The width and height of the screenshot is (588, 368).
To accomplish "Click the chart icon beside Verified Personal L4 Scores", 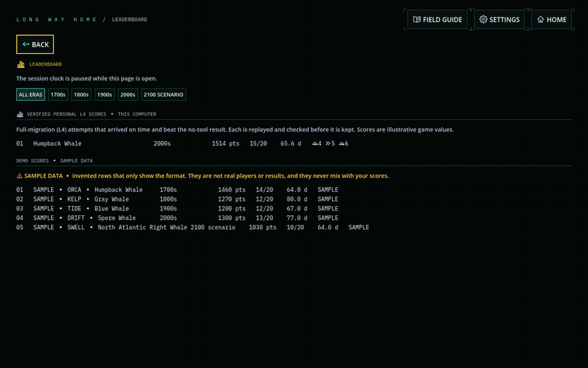I will click(20, 114).
